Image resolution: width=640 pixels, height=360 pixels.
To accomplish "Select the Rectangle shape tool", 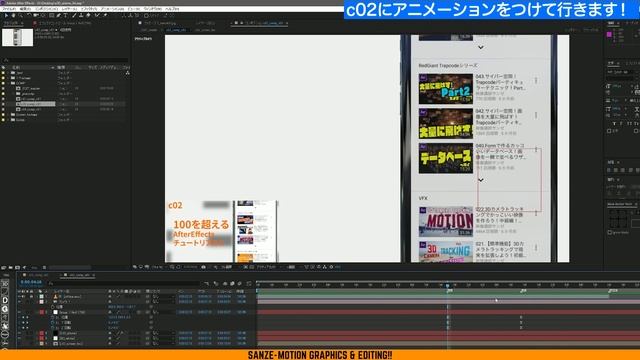I will tap(51, 16).
